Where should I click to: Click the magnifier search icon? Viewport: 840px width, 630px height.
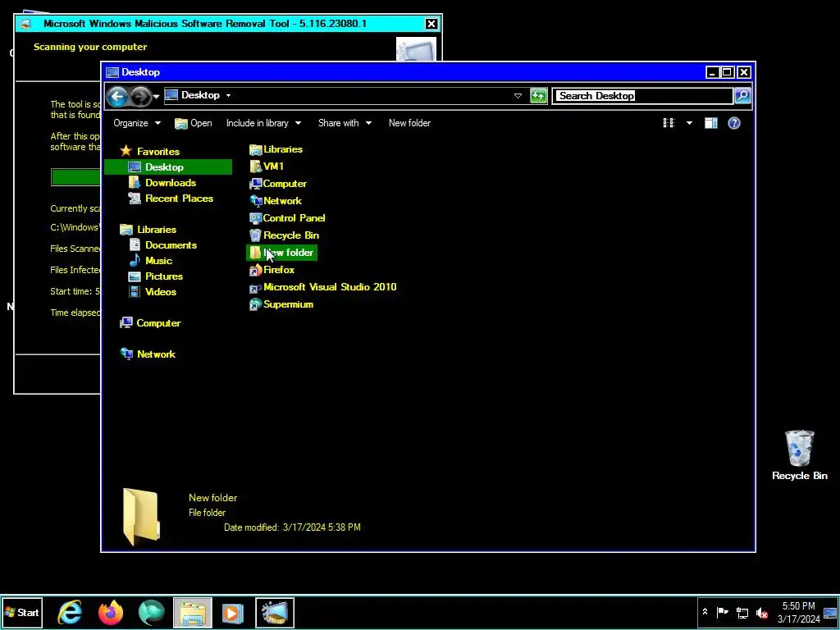[742, 96]
